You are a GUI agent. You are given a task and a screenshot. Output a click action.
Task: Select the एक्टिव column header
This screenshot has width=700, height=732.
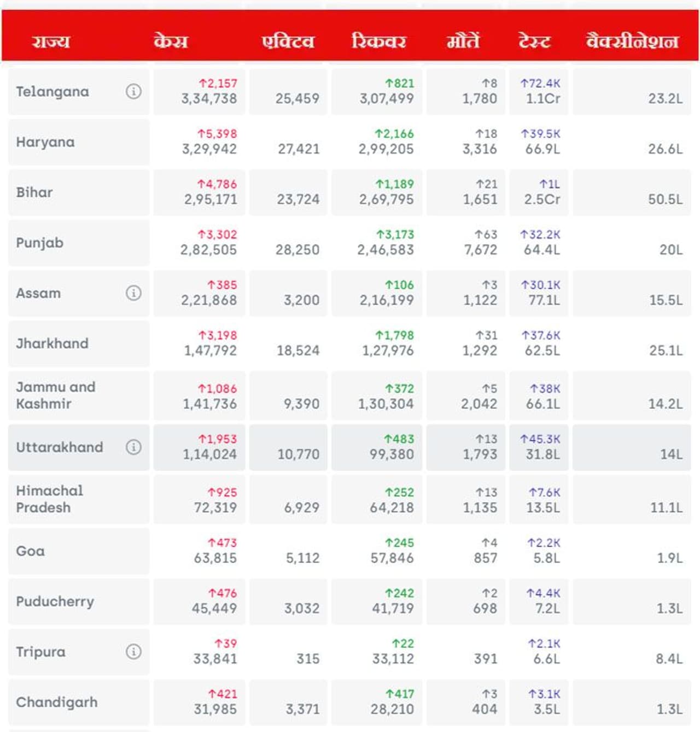click(x=288, y=42)
